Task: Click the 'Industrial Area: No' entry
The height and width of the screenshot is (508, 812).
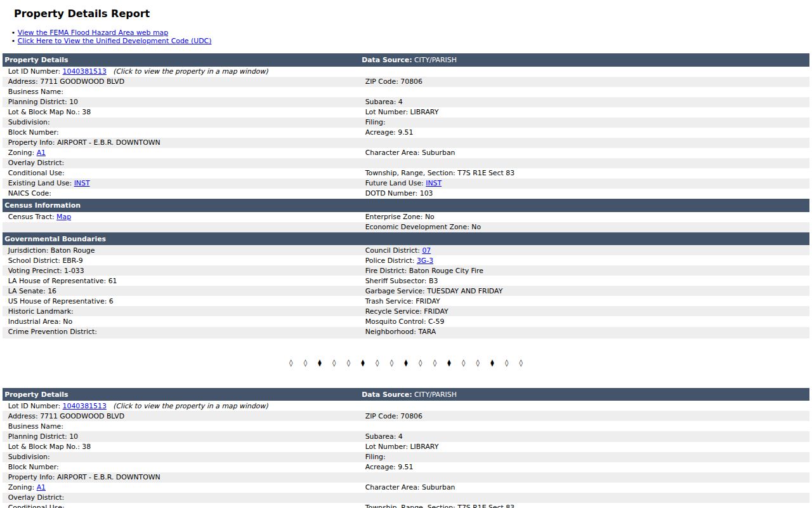Action: point(41,321)
